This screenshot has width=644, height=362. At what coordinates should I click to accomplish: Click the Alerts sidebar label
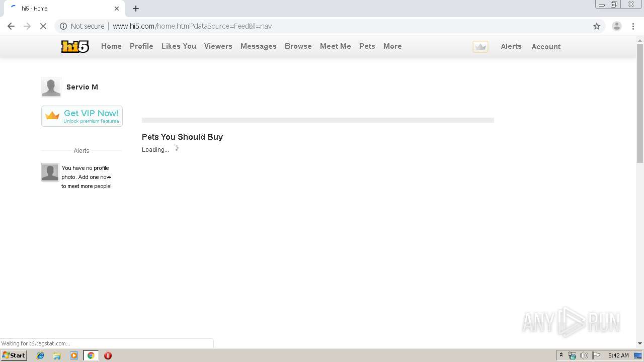coord(82,151)
